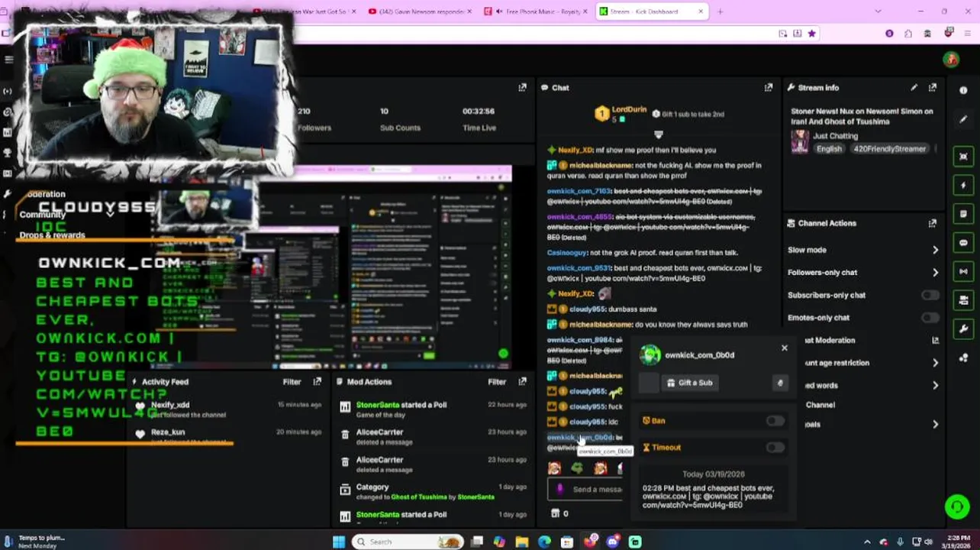This screenshot has height=550, width=980.
Task: Open the user avatar in dashboard header
Action: (x=950, y=59)
